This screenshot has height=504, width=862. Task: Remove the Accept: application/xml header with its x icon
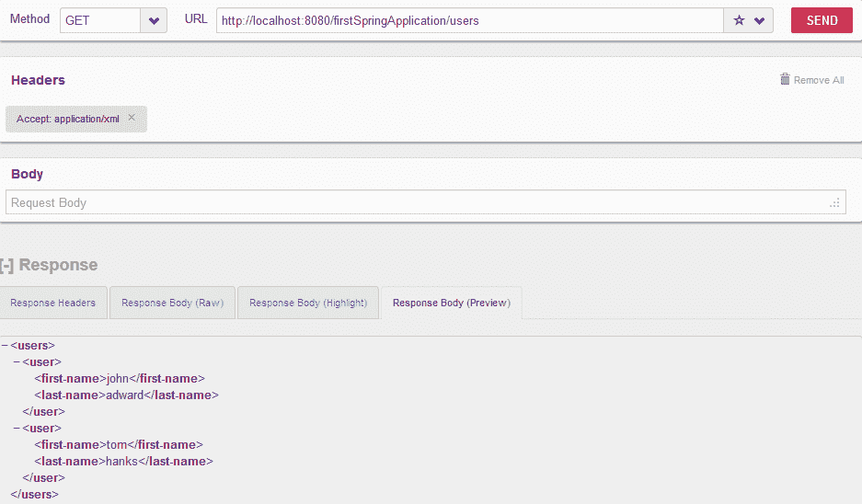132,118
